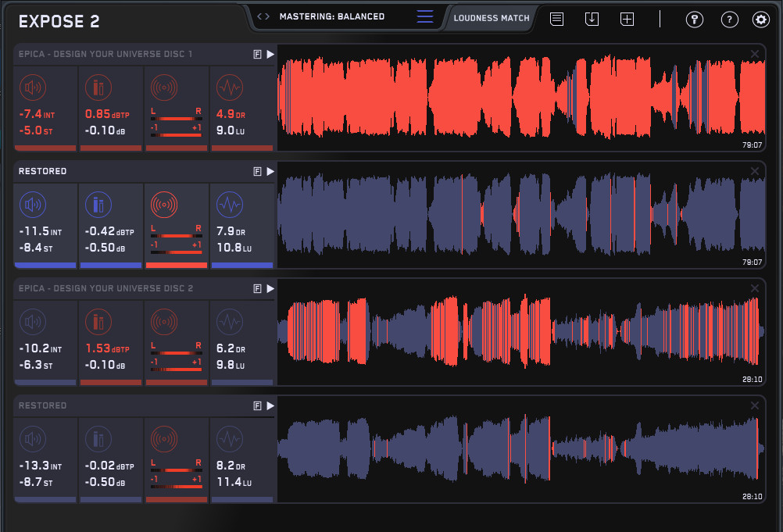783x532 pixels.
Task: Click the 11.4 LU loudness range value
Action: (x=234, y=482)
